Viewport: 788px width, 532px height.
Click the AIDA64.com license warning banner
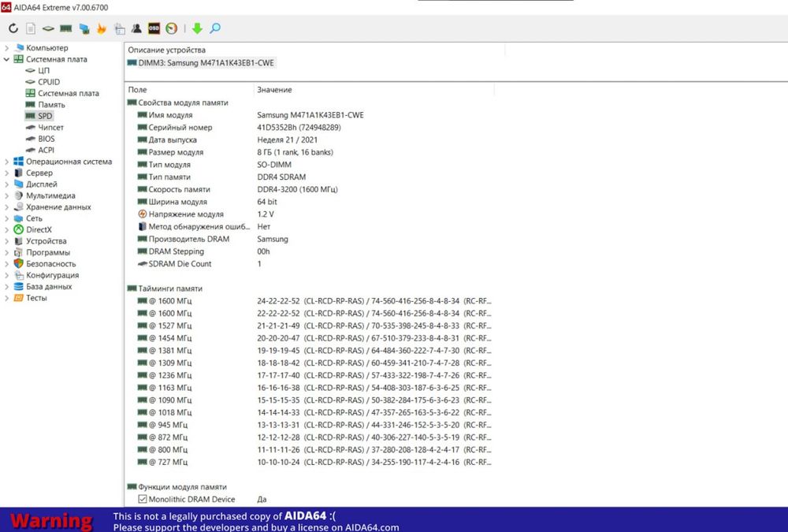coord(394,520)
